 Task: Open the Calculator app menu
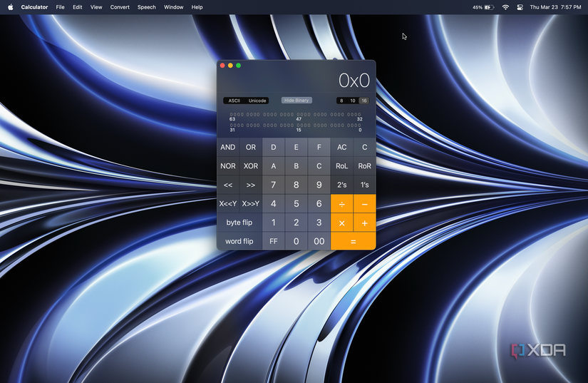34,7
